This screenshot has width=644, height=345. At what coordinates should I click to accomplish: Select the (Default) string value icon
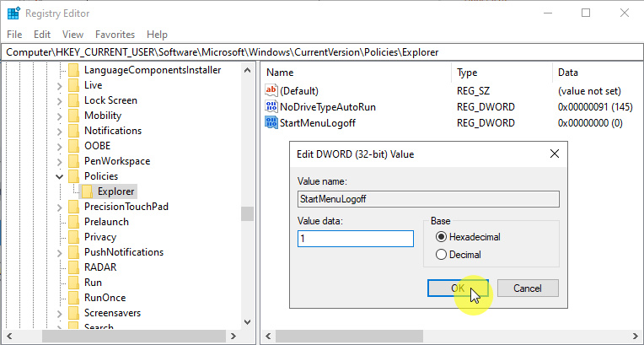[x=271, y=90]
